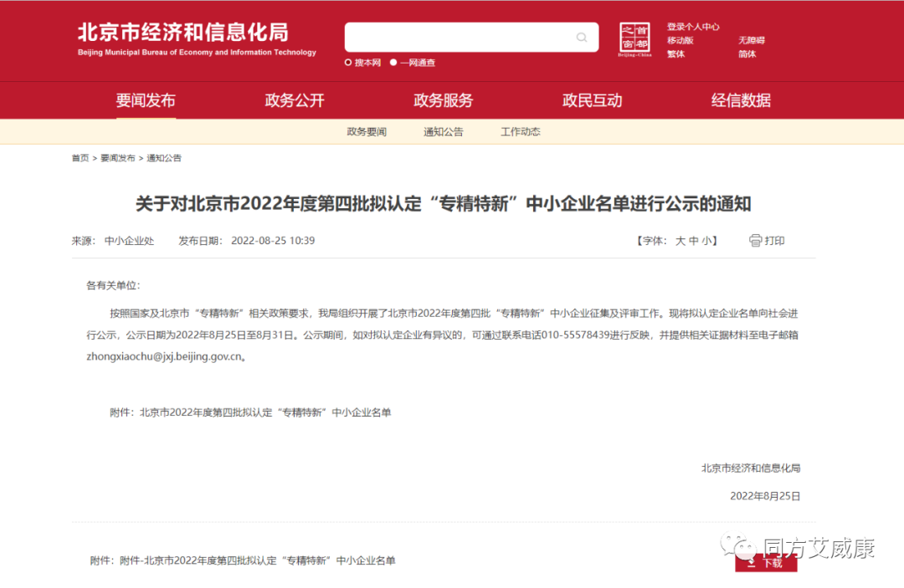Screen dimensions: 904x588
Task: Switch to 移动版 mobile version
Action: (x=681, y=40)
